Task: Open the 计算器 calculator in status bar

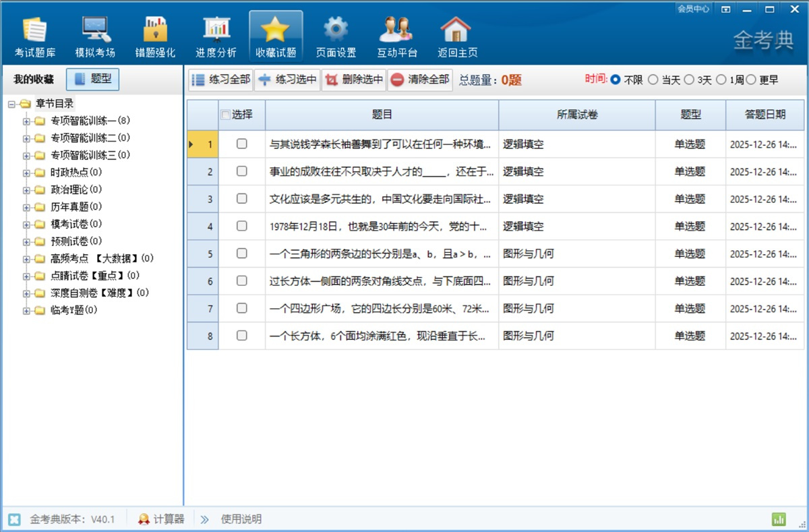Action: [161, 519]
